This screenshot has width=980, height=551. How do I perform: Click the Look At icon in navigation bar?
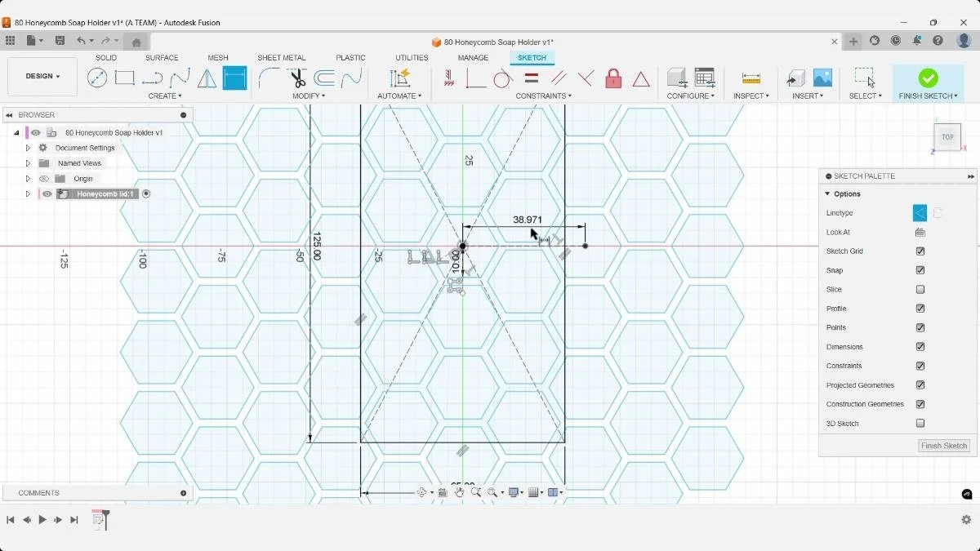coord(443,492)
